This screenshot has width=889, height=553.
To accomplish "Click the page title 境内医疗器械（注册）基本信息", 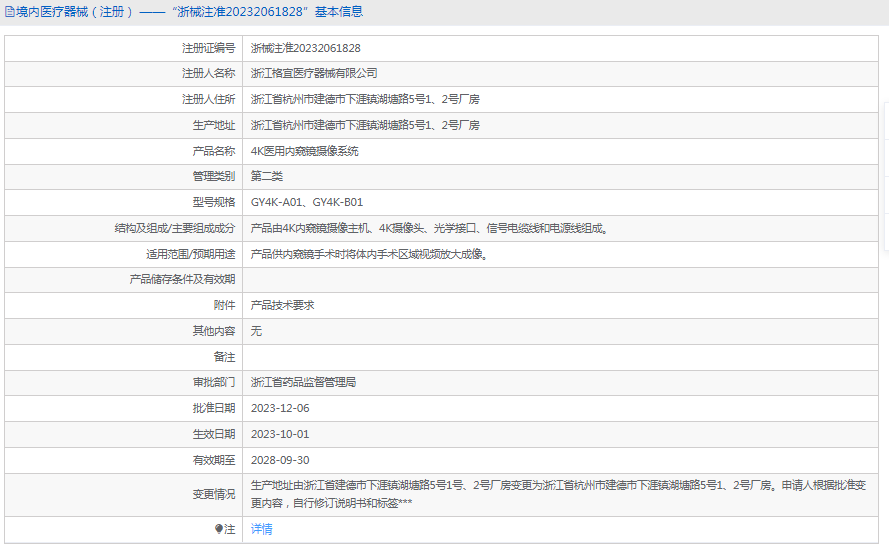I will tap(189, 12).
